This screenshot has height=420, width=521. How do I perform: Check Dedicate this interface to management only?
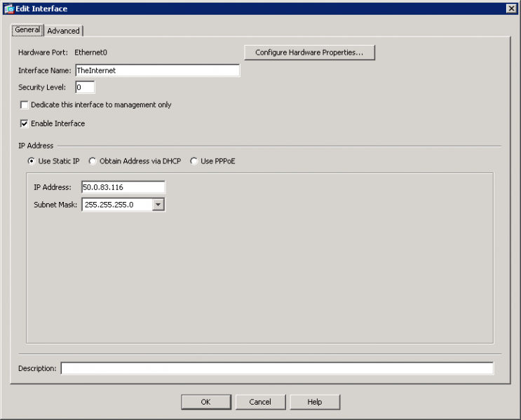[x=25, y=105]
